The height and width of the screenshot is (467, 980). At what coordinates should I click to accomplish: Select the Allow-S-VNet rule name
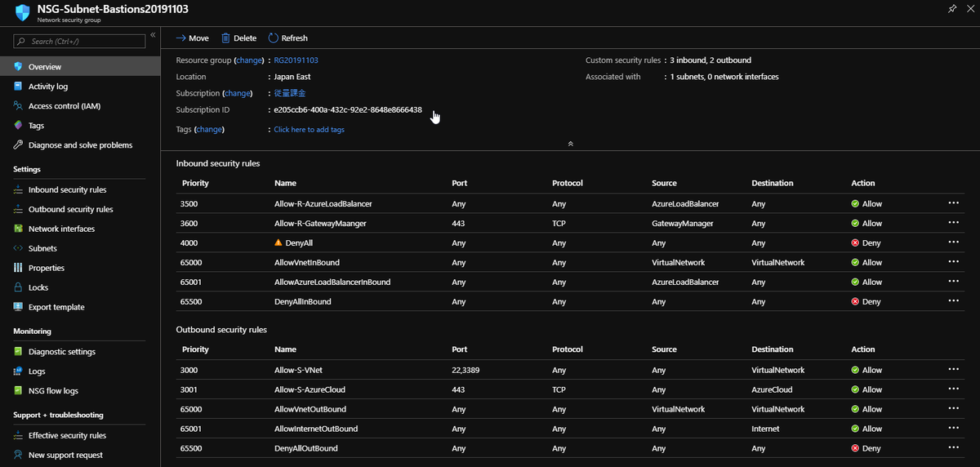[299, 370]
